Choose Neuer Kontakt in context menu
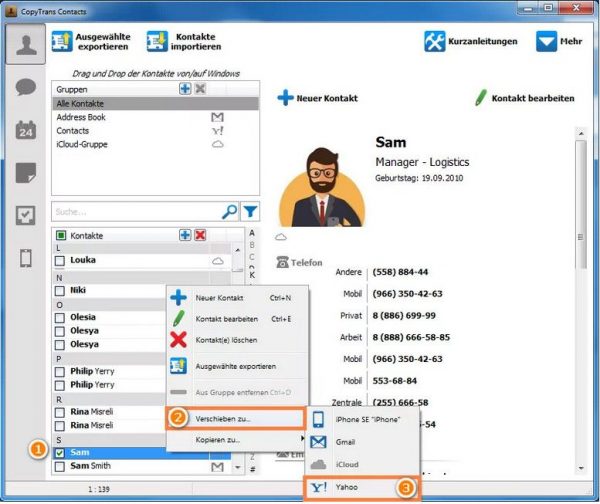 [x=237, y=298]
